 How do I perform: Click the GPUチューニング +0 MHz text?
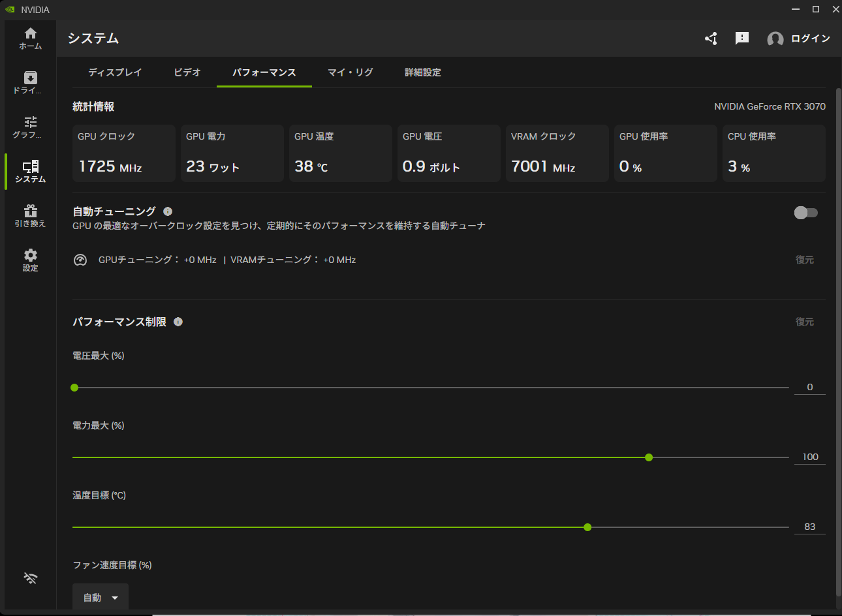coord(157,260)
